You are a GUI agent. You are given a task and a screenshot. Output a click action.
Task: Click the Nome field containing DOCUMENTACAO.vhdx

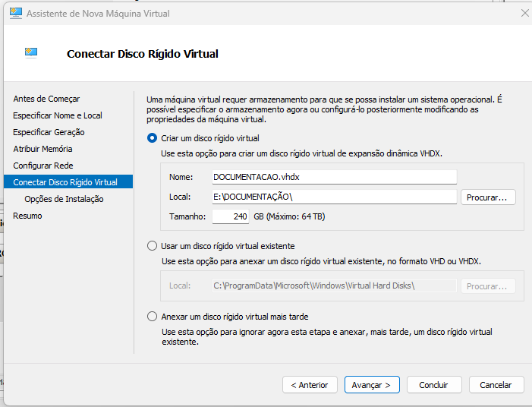coord(333,177)
